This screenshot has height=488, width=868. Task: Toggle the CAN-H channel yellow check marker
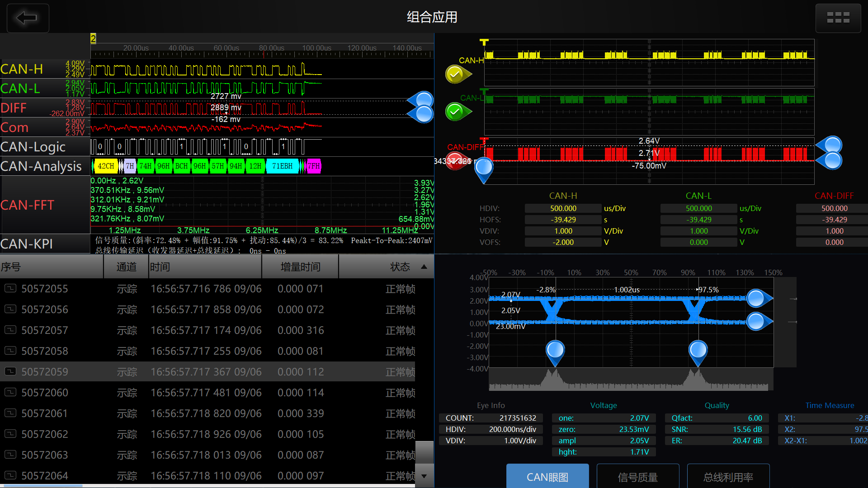458,74
